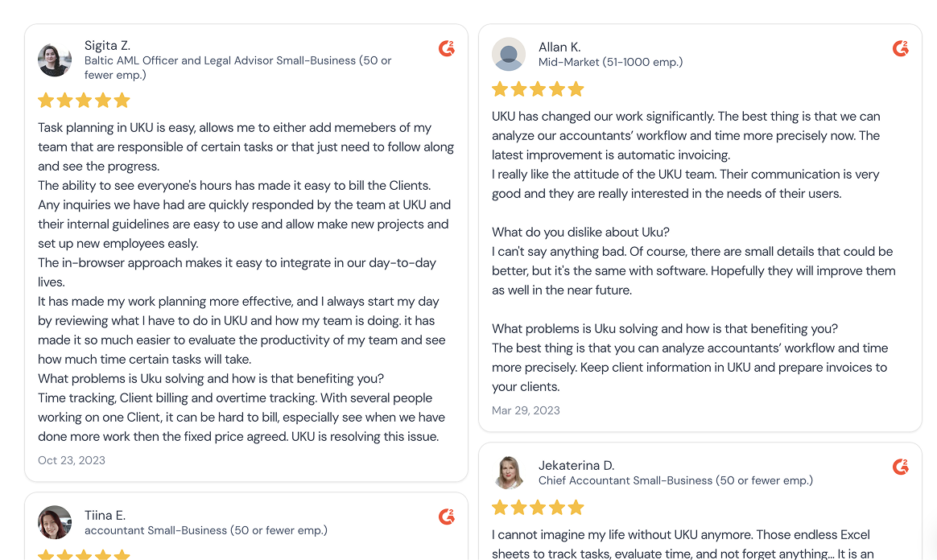Click the five-star rating under Allan K.
Screen dimensions: 937x560
click(x=538, y=89)
